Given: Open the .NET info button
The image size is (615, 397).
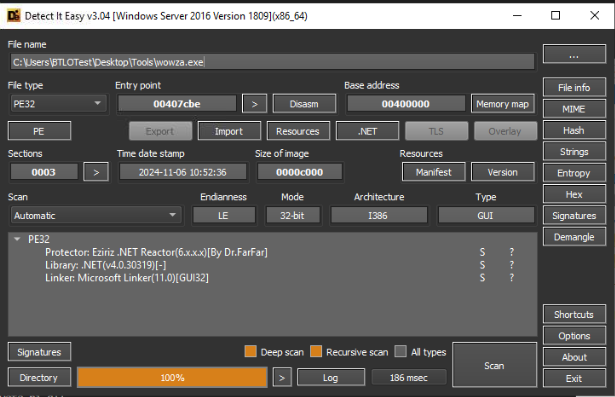Looking at the screenshot, I should point(367,131).
